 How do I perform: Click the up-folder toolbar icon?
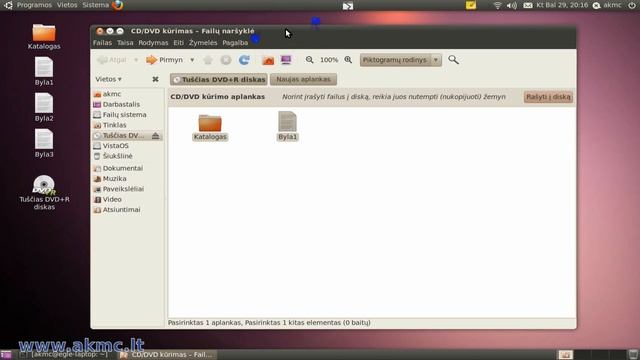tap(208, 60)
